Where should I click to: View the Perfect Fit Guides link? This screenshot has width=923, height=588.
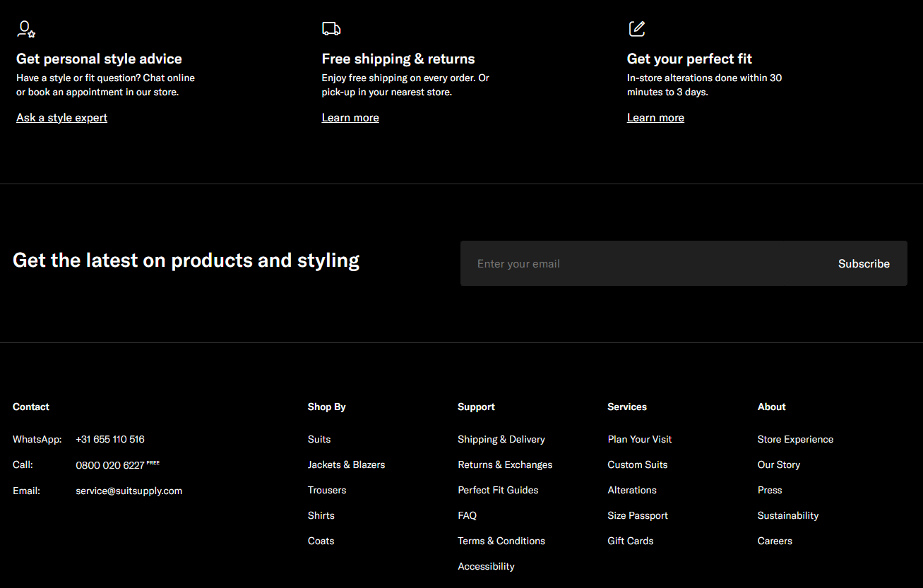pyautogui.click(x=498, y=490)
